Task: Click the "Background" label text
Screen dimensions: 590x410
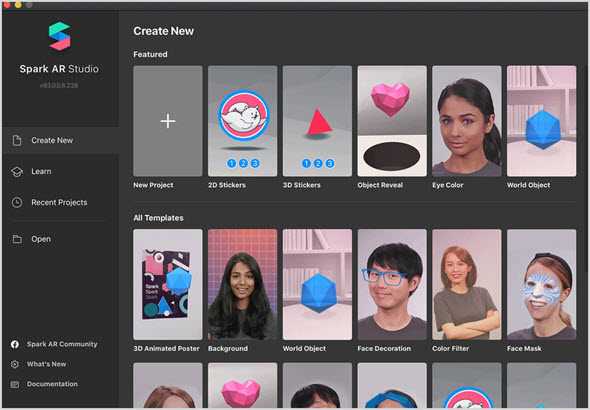Action: tap(228, 349)
